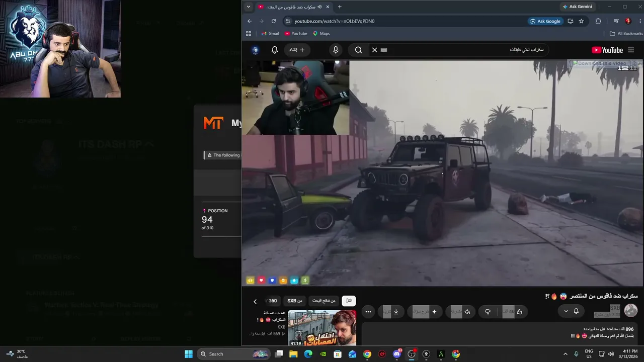Image resolution: width=644 pixels, height=362 pixels.
Task: Open File Explorer from taskbar
Action: click(293, 354)
